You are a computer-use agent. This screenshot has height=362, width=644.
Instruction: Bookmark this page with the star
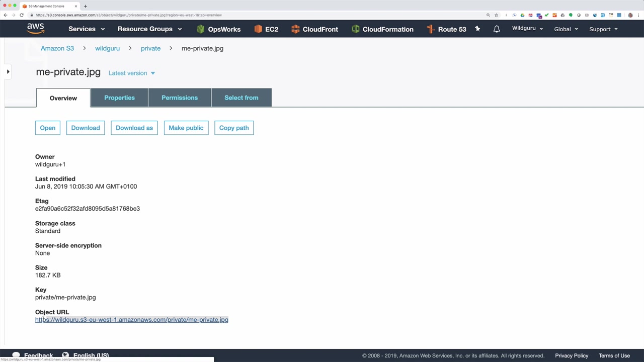[496, 15]
